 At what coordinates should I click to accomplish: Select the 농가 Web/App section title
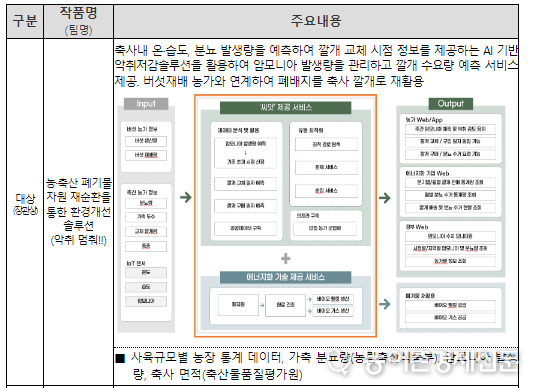click(x=424, y=120)
